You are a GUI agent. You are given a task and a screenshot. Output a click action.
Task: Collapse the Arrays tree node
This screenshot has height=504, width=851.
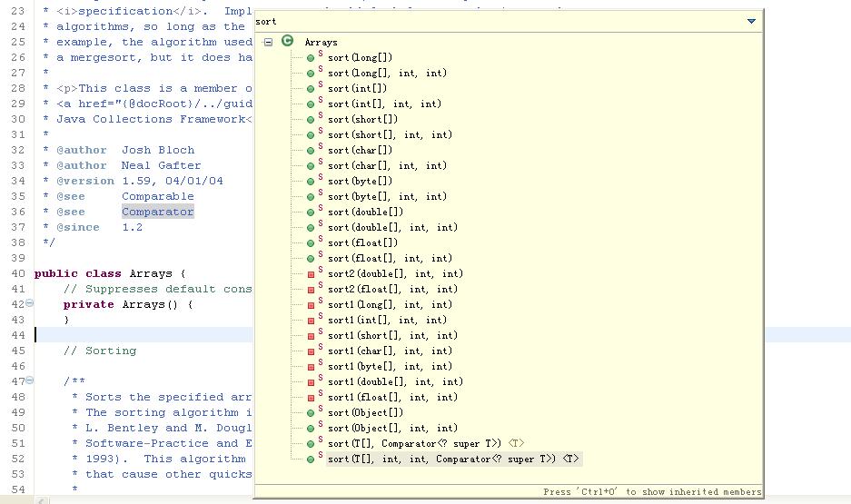click(x=268, y=42)
